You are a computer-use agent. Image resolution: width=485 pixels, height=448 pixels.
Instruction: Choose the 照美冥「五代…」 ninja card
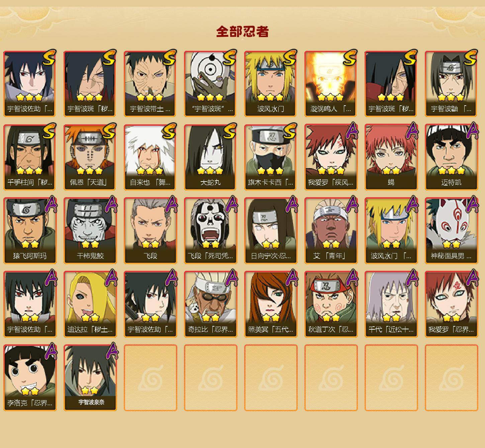point(270,304)
